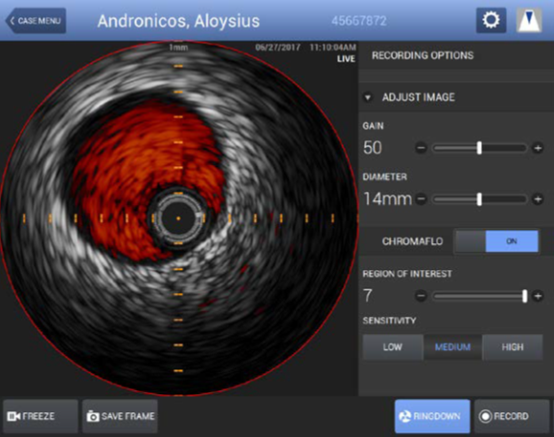Raise region of interest with plus icon
This screenshot has width=554, height=437.
pos(538,296)
